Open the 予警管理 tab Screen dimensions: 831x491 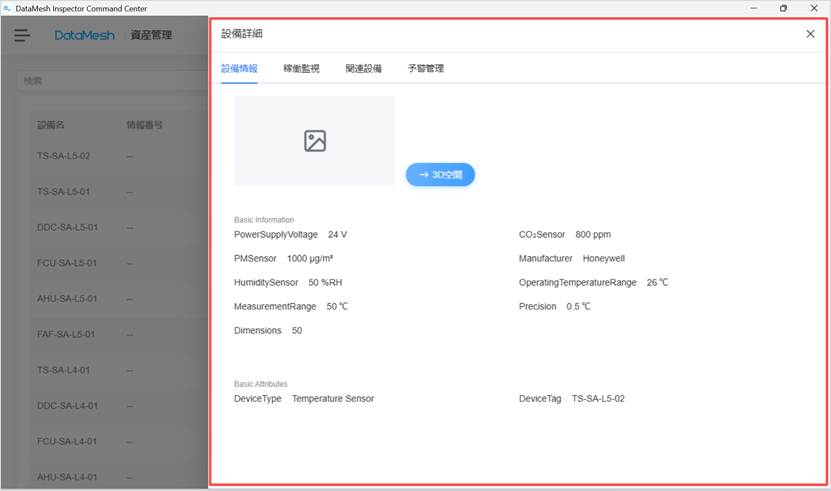(x=425, y=69)
